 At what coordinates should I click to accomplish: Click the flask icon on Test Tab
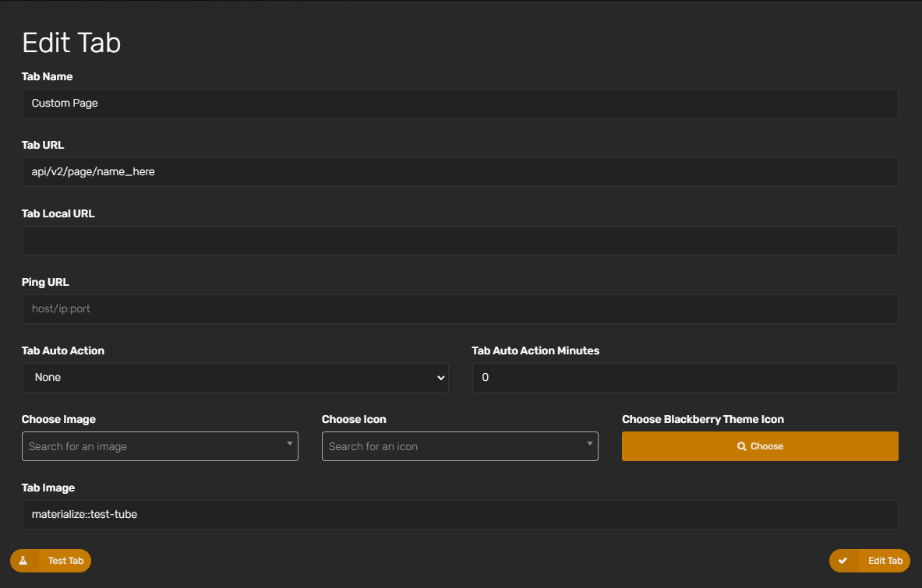click(x=23, y=561)
